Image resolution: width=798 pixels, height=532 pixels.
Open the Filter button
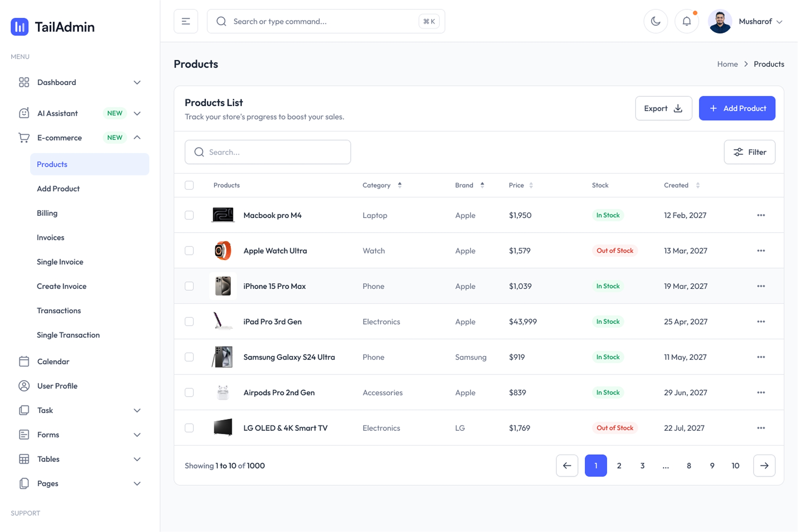coord(749,152)
